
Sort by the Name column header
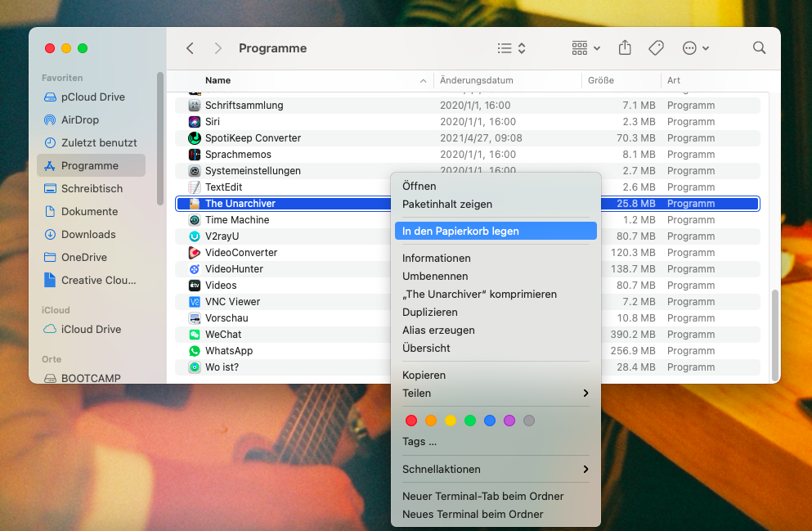click(x=304, y=80)
